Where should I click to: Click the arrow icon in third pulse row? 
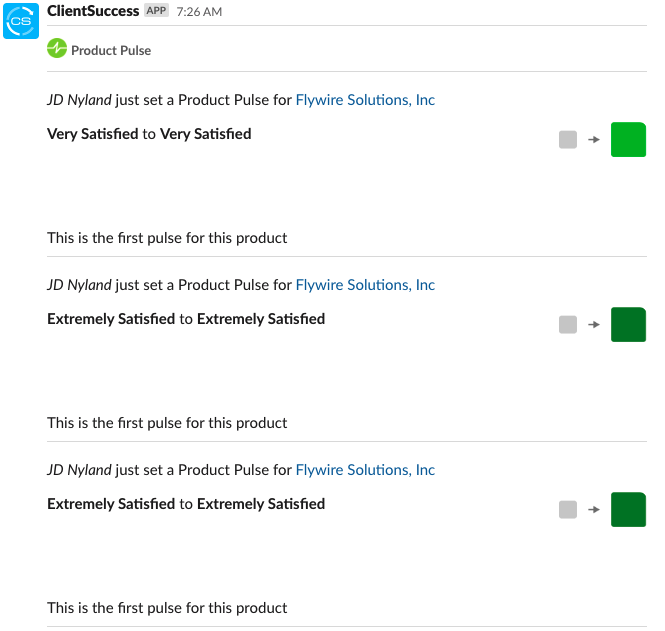point(594,509)
